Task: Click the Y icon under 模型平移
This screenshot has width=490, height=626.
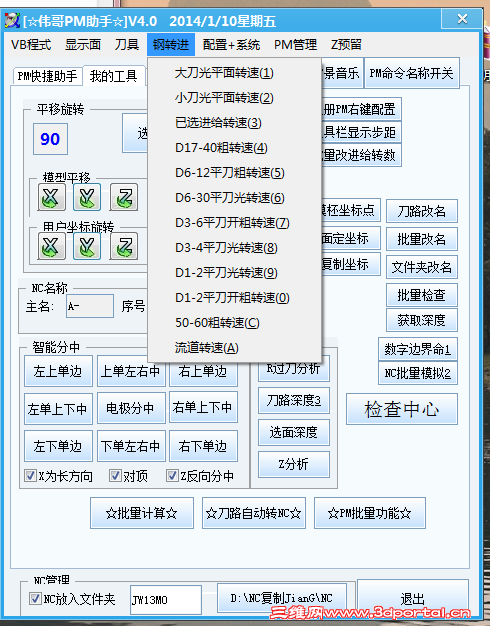Action: (87, 197)
